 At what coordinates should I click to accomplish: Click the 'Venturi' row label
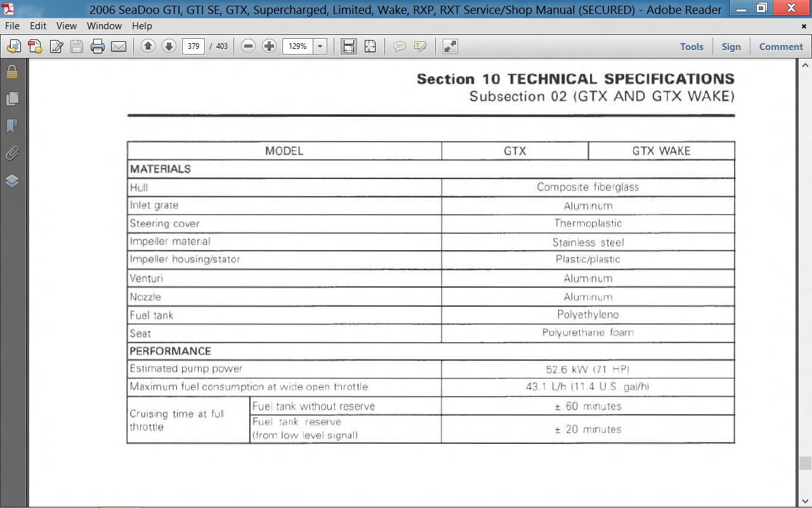click(148, 278)
